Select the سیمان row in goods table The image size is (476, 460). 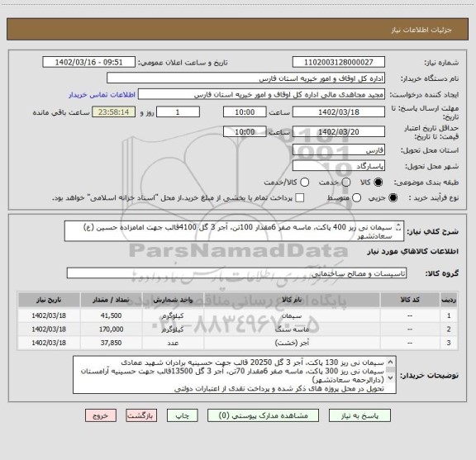point(238,315)
